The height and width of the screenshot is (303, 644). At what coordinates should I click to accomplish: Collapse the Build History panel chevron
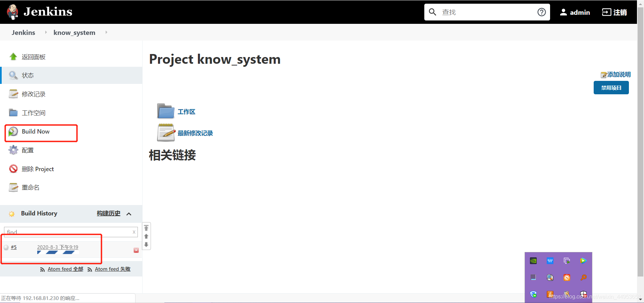129,214
